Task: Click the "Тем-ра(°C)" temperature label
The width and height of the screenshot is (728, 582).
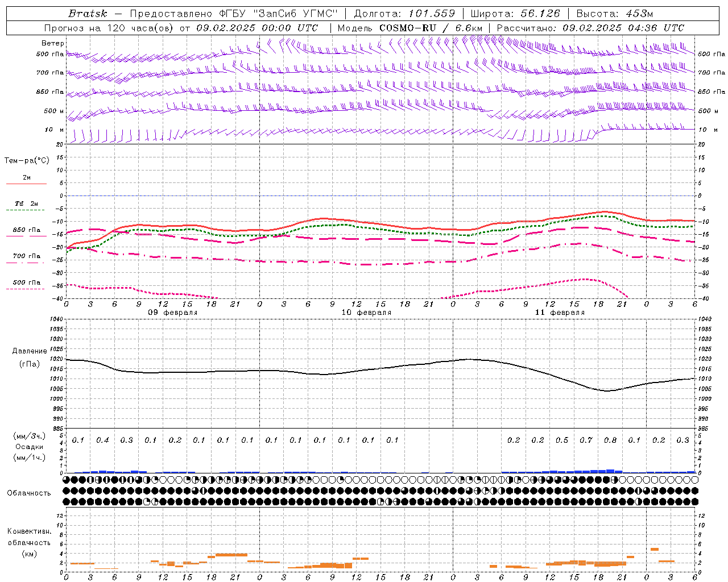Action: tap(27, 161)
